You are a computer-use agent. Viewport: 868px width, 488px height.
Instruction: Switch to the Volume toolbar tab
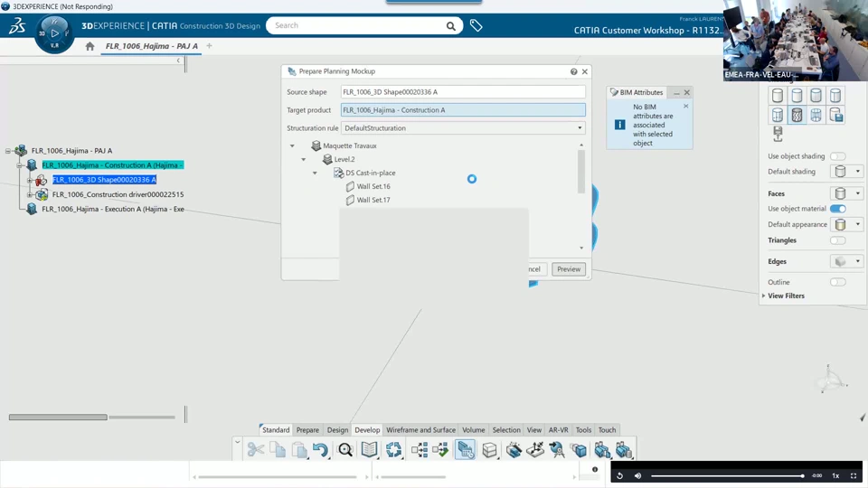473,430
